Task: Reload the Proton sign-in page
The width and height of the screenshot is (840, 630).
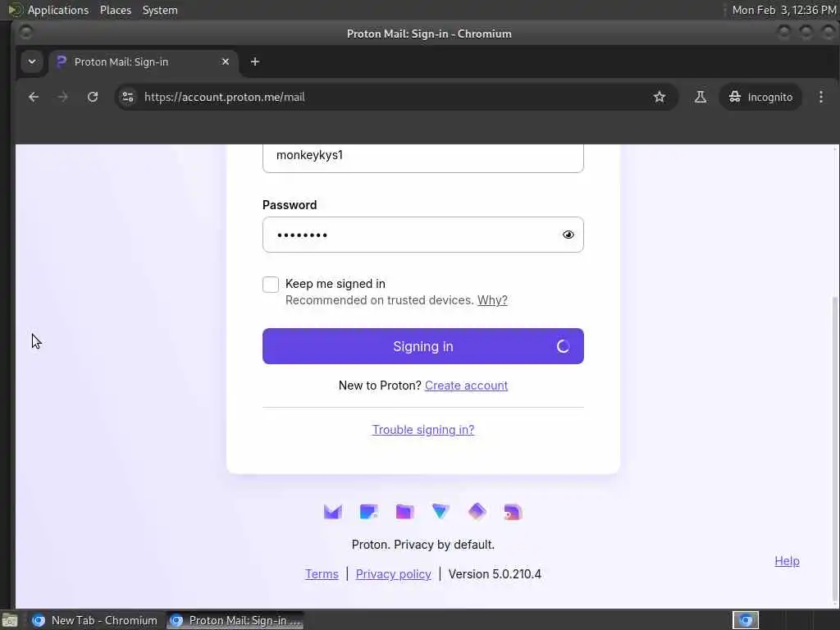Action: point(93,97)
